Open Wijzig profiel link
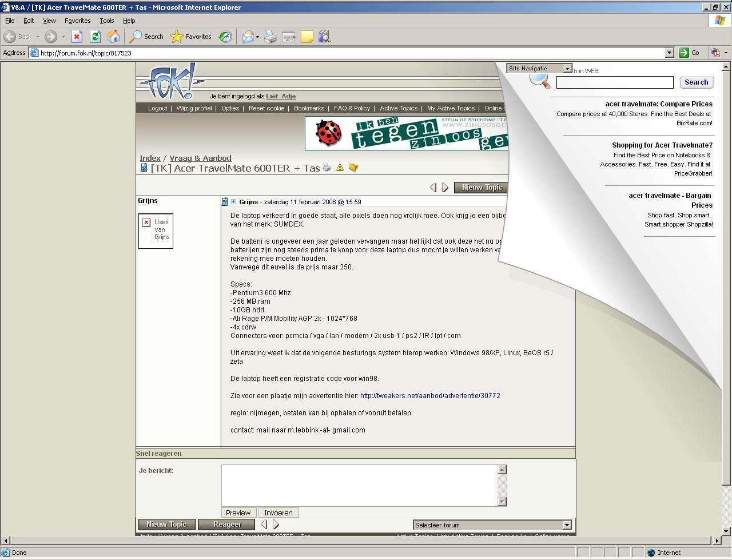Screen dimensions: 732x560 [x=194, y=108]
